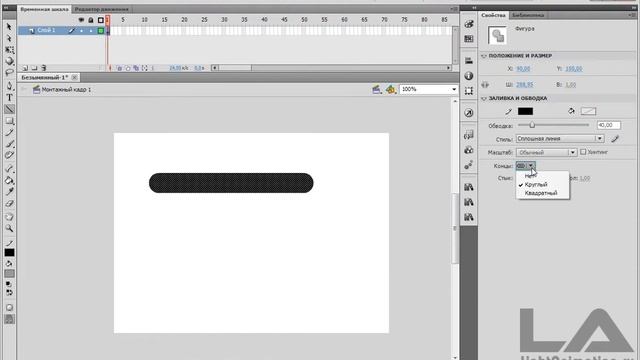Image resolution: width=640 pixels, height=360 pixels.
Task: Select the Hand tool
Action: [9, 217]
